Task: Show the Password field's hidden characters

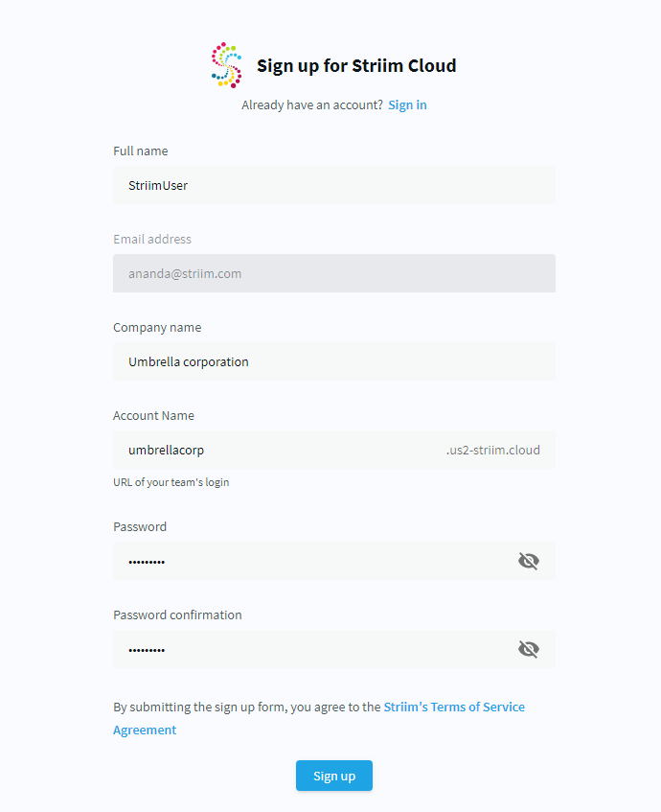Action: pos(529,561)
